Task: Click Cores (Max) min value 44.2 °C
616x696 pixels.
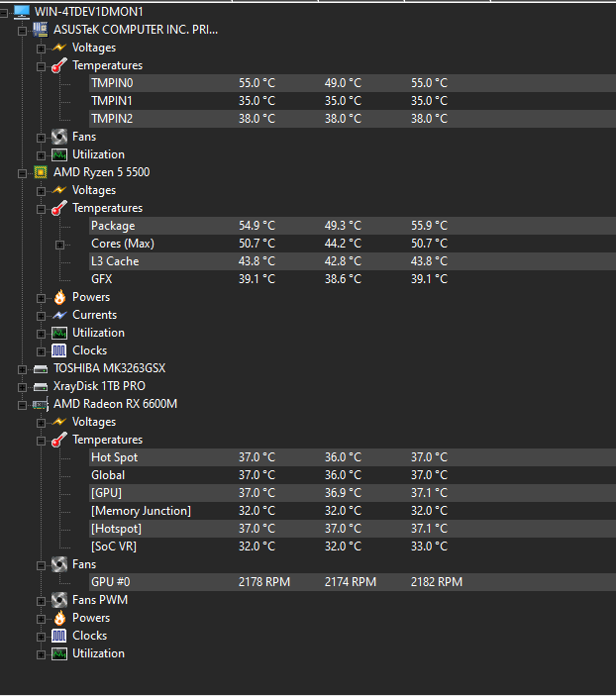Action: coord(343,244)
